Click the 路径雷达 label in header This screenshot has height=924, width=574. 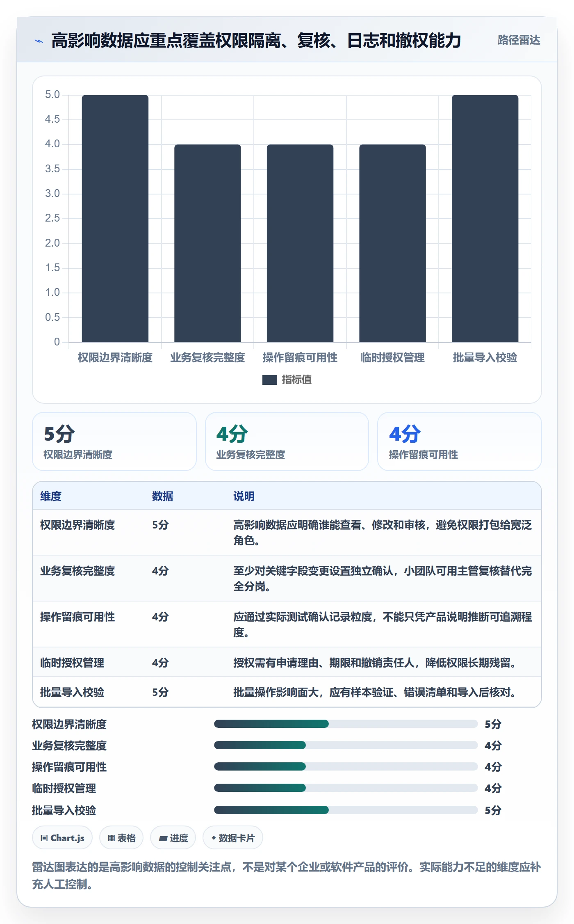pyautogui.click(x=519, y=40)
